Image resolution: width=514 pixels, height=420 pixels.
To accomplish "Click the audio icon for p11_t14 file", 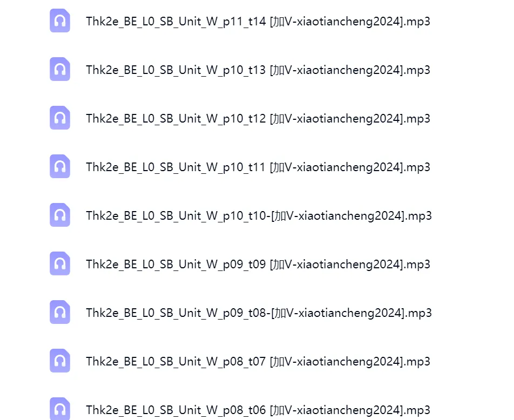I will click(x=59, y=21).
